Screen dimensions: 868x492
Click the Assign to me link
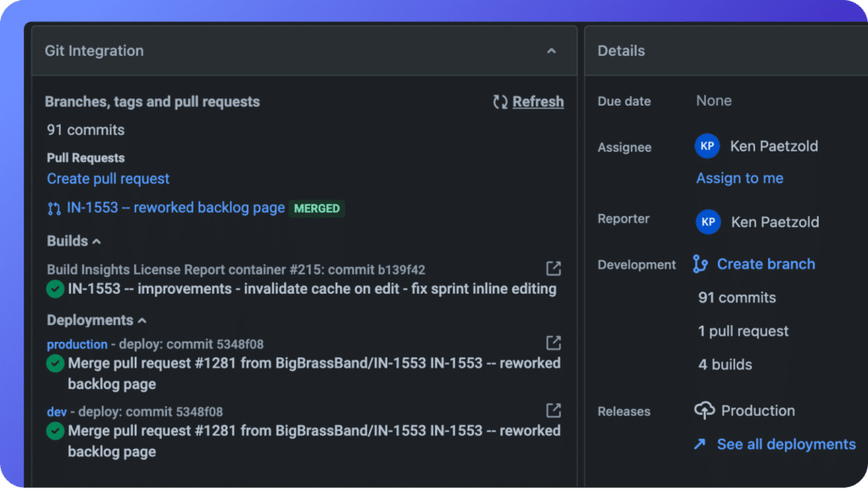(739, 178)
